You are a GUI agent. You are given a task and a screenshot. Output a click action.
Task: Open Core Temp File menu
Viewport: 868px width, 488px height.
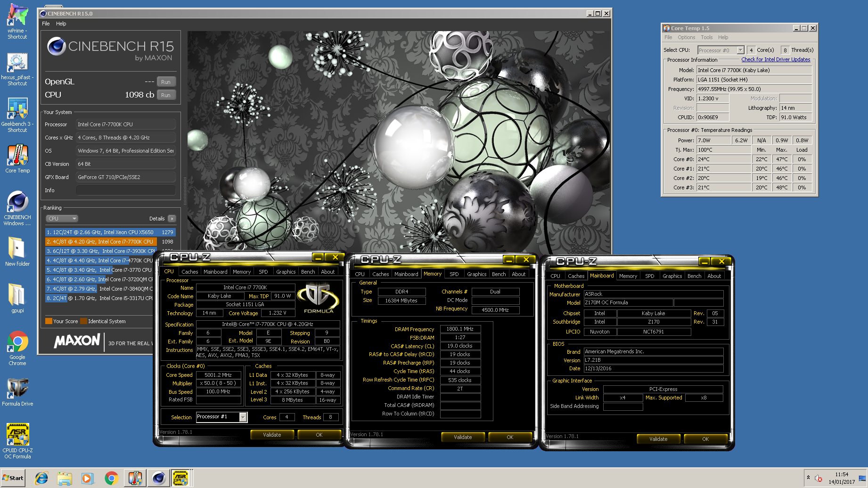(x=668, y=37)
